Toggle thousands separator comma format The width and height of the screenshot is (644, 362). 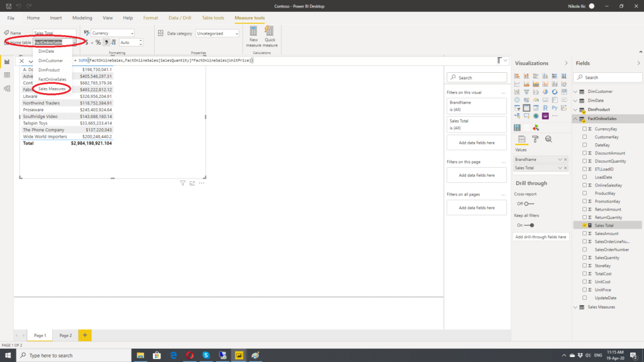coord(106,42)
